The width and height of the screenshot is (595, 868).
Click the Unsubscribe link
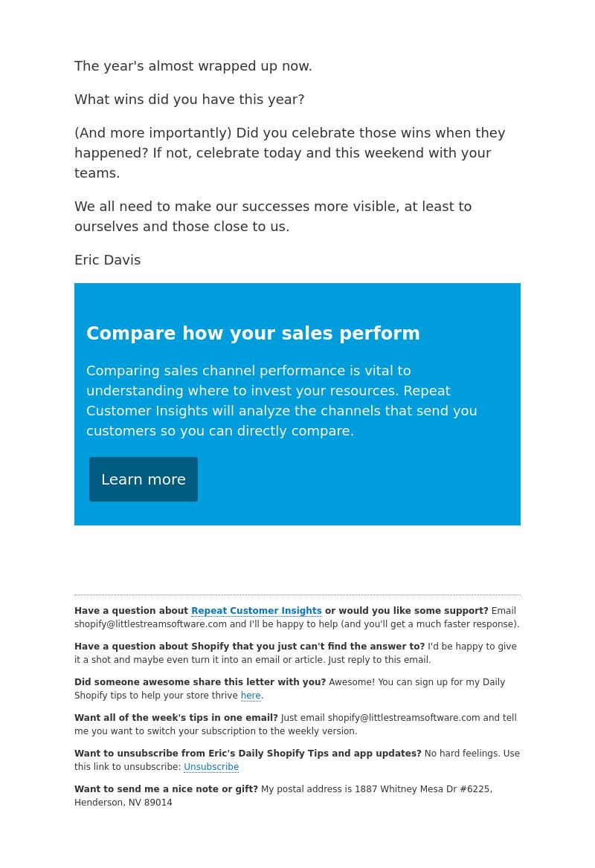click(211, 767)
